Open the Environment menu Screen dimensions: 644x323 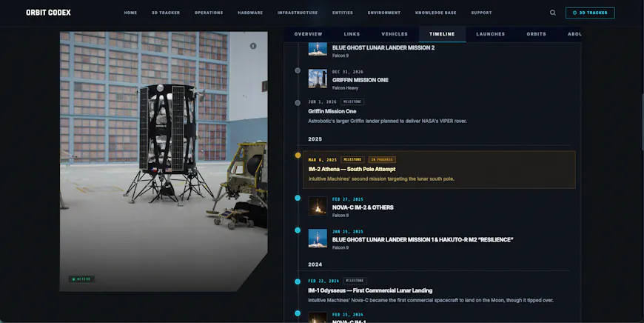[x=384, y=13]
